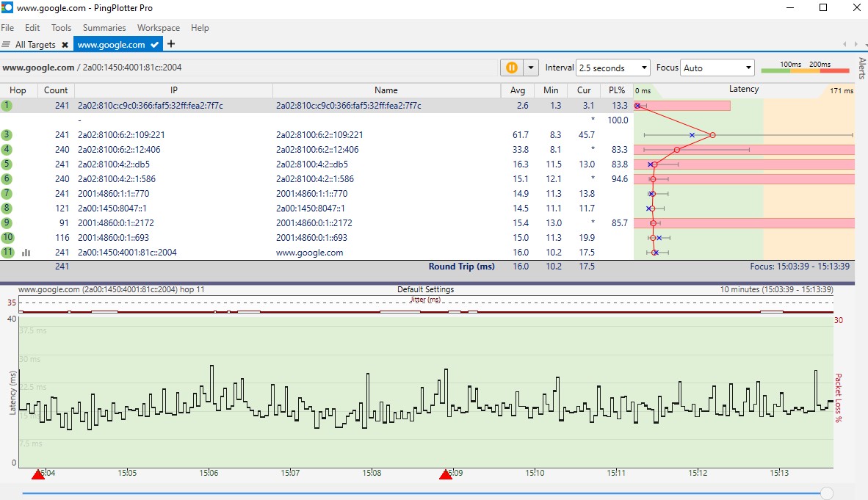The width and height of the screenshot is (868, 500).
Task: Click the red triangle marker near 15:04
Action: click(37, 474)
